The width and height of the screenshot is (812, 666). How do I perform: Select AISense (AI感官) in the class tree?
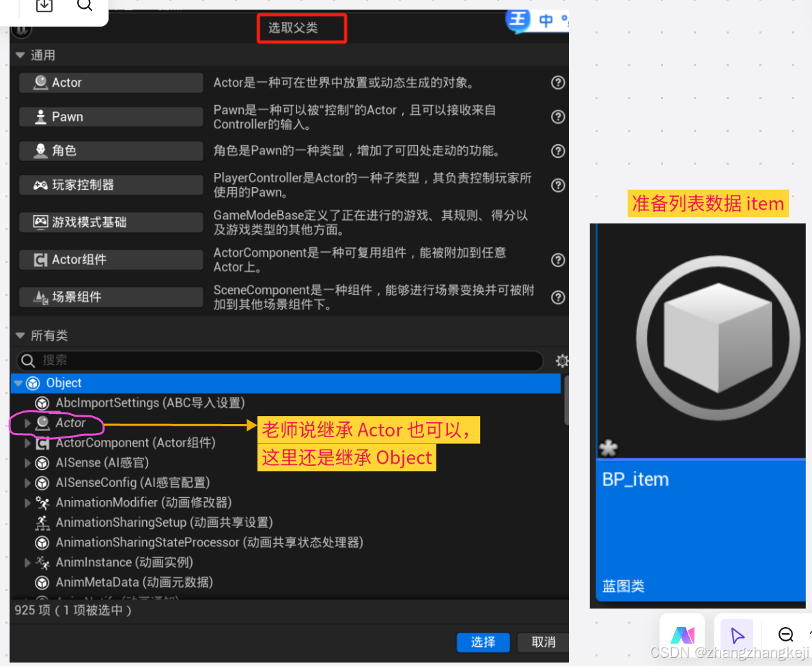96,462
